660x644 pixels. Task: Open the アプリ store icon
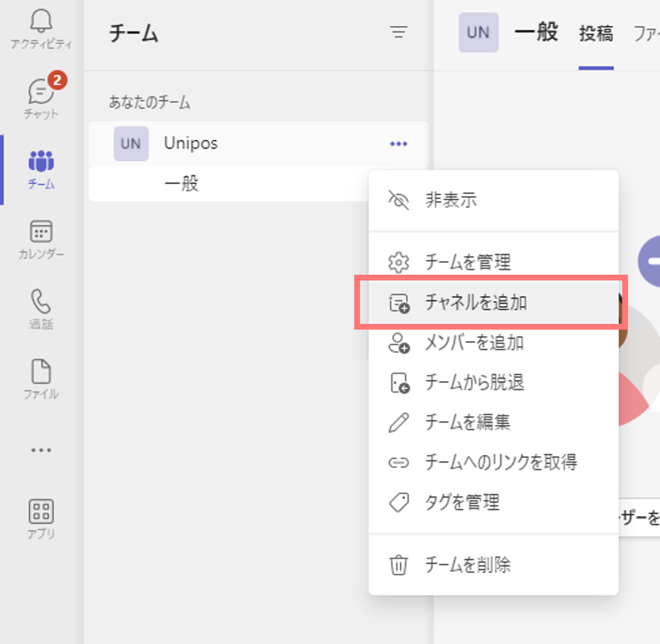click(x=41, y=518)
